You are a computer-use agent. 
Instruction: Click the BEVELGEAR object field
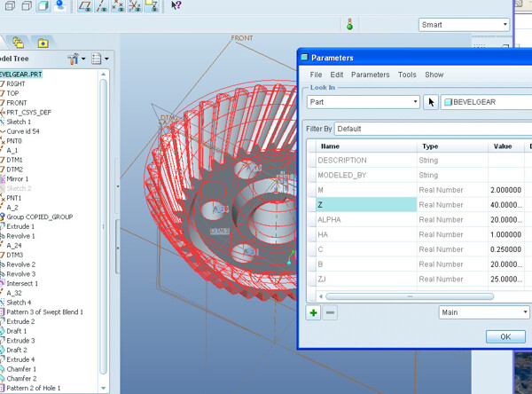[x=486, y=102]
